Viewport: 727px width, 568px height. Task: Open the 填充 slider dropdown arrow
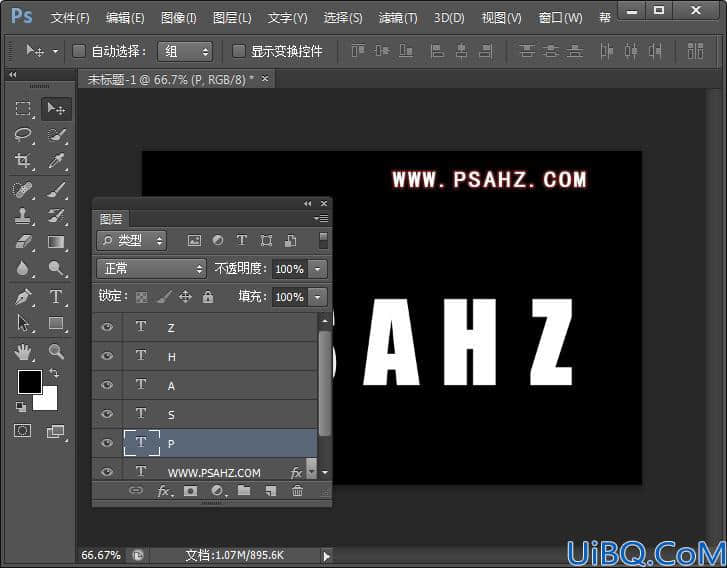tap(318, 297)
